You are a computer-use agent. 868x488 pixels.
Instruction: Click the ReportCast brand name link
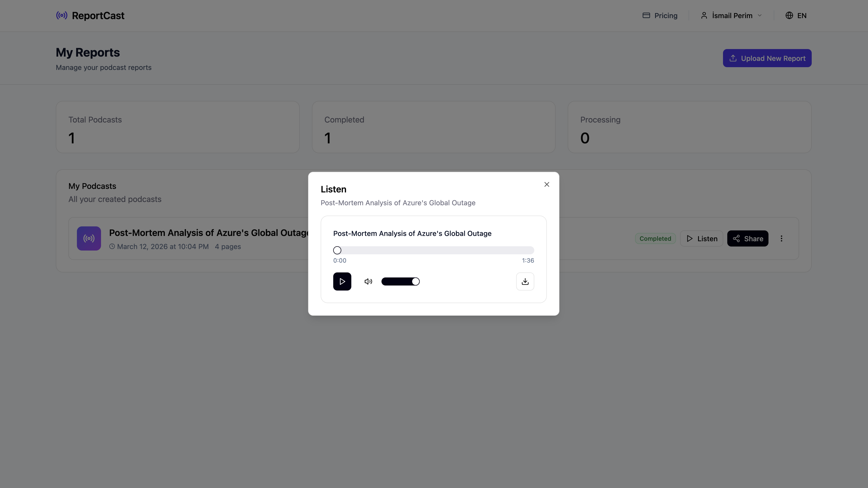click(x=98, y=16)
